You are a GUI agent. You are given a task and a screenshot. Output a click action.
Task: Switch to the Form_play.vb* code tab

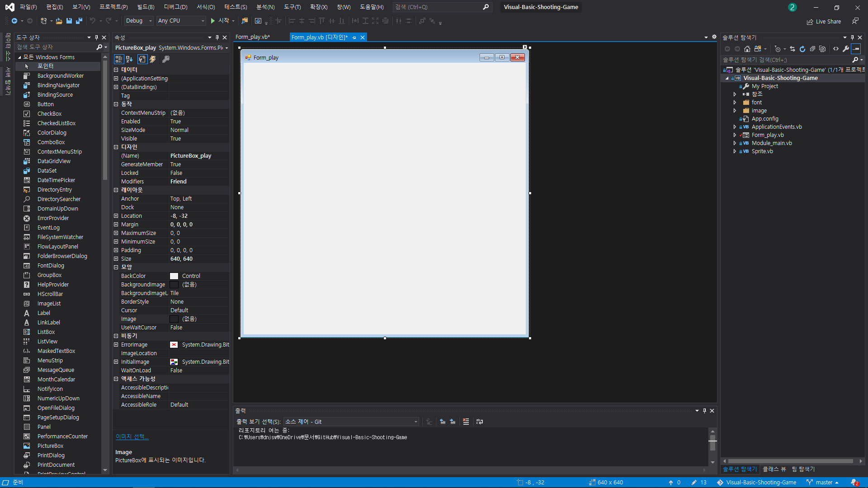click(253, 37)
